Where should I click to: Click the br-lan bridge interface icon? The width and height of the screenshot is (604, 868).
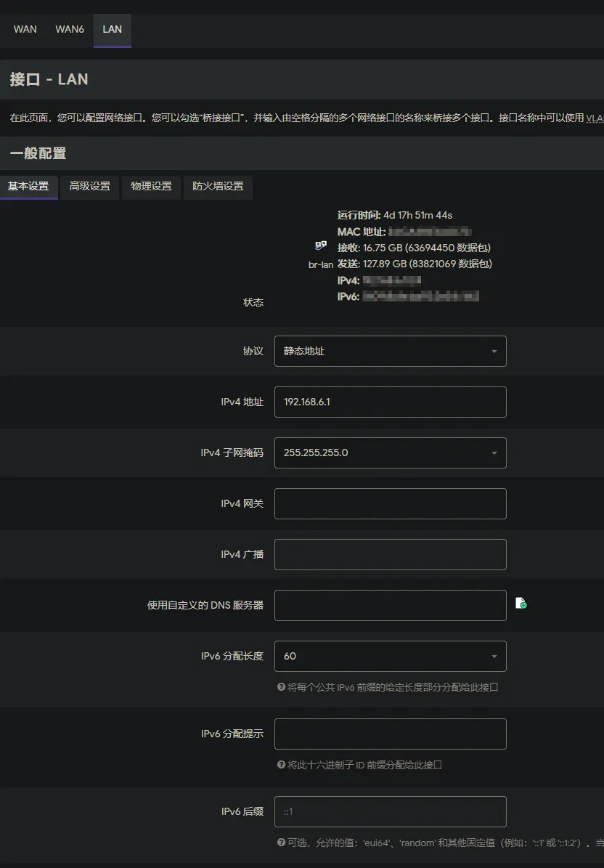click(320, 246)
